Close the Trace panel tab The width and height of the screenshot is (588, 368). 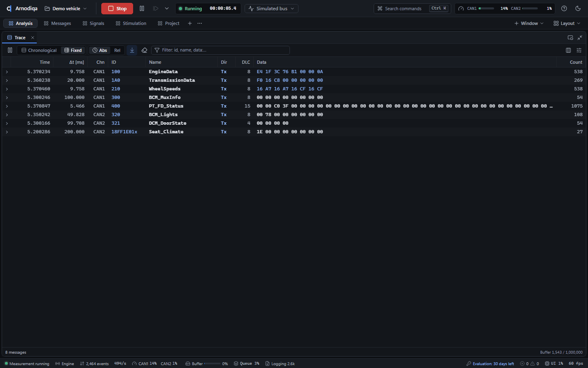tap(33, 38)
